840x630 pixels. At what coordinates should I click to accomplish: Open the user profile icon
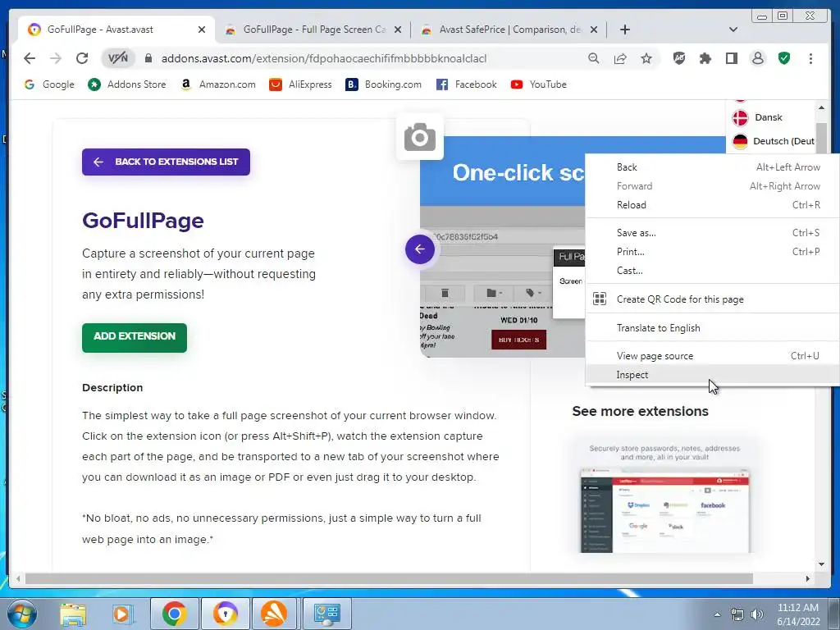click(x=758, y=58)
